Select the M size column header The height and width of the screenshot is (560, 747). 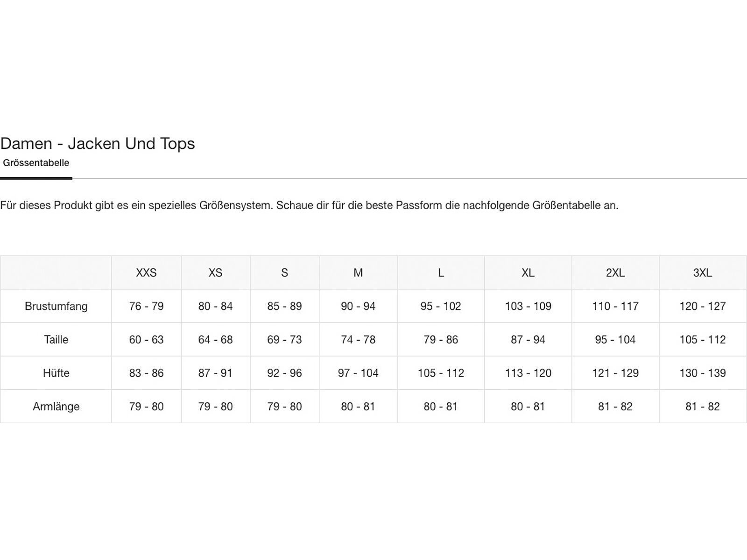pos(358,273)
